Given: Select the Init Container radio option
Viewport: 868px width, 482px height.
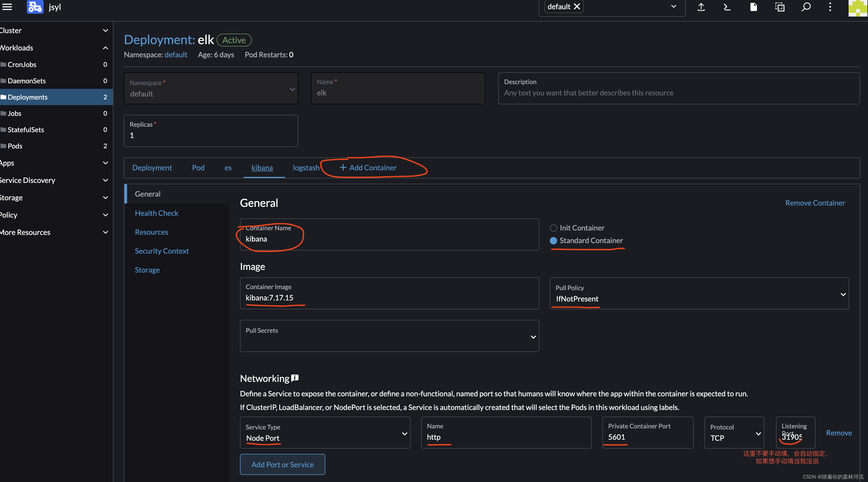Looking at the screenshot, I should tap(553, 228).
